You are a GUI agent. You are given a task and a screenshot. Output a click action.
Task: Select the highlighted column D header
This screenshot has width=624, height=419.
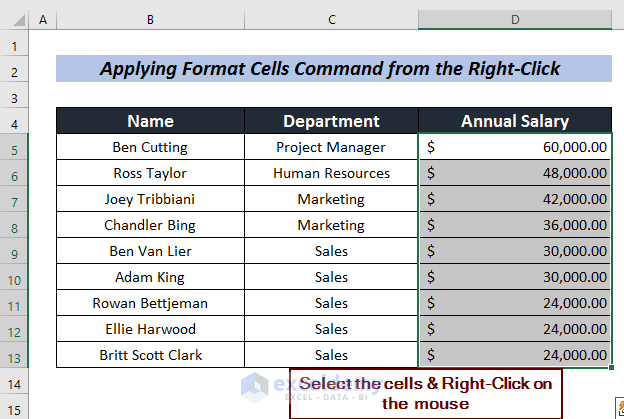515,20
